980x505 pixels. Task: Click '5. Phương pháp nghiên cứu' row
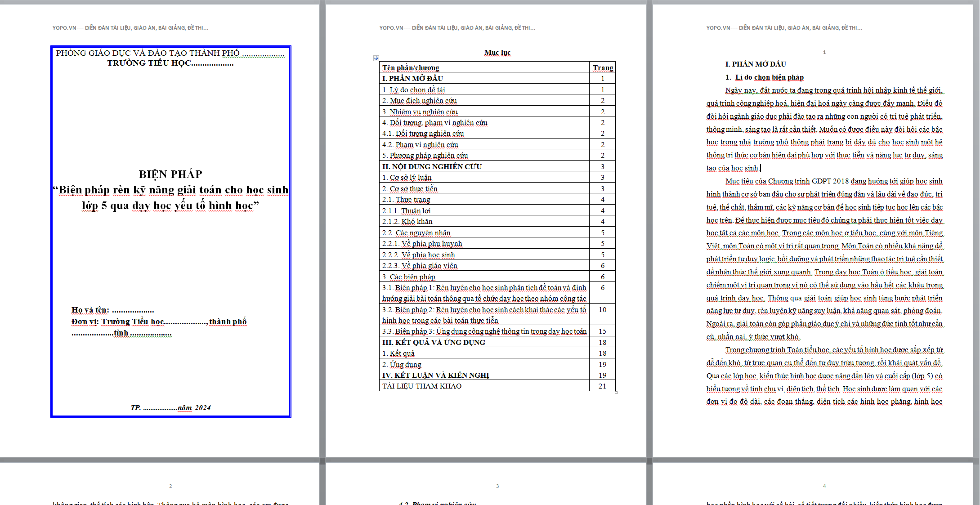coord(497,155)
